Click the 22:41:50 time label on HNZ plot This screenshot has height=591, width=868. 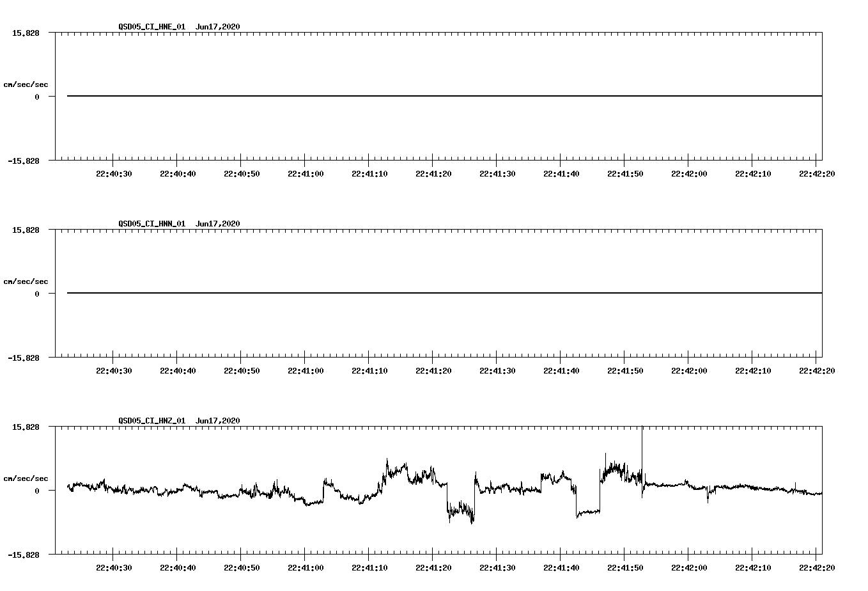625,568
